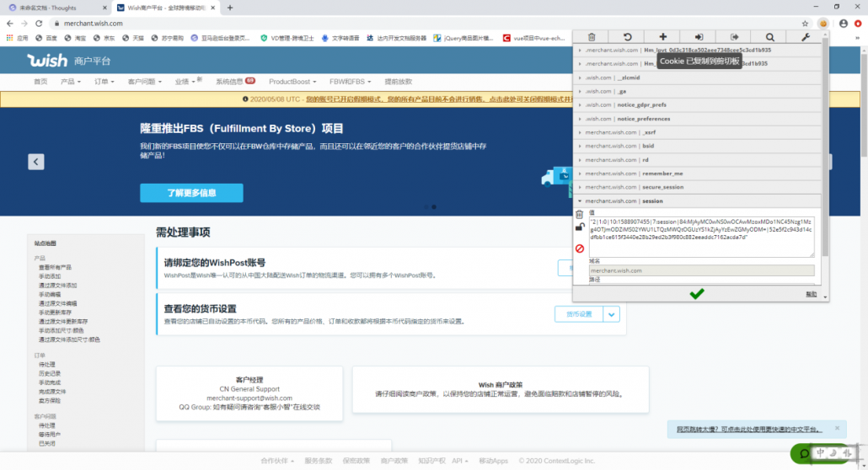Switch to the Thoughts browser tab

[x=56, y=8]
